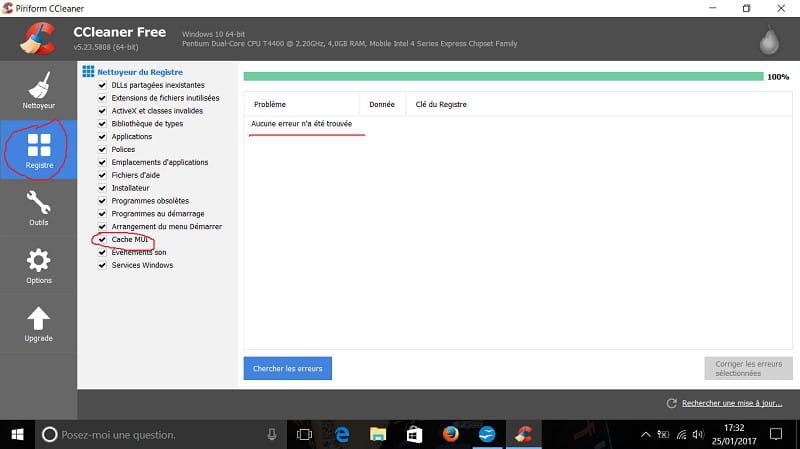The image size is (800, 449).
Task: Click the update refresh icon
Action: 671,403
